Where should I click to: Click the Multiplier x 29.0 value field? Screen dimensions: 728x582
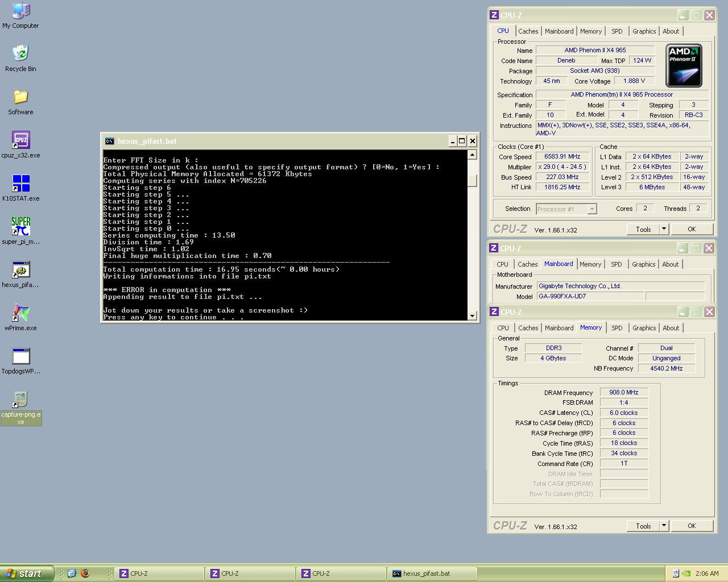[562, 167]
